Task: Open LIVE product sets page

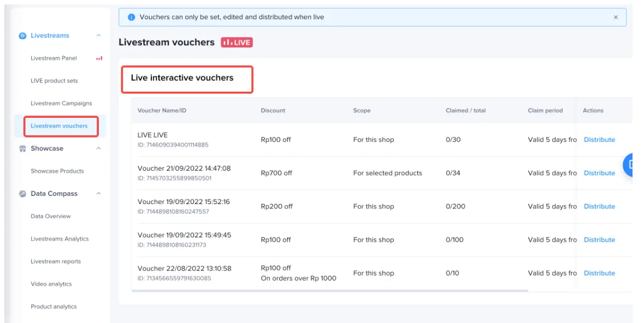Action: pos(54,81)
